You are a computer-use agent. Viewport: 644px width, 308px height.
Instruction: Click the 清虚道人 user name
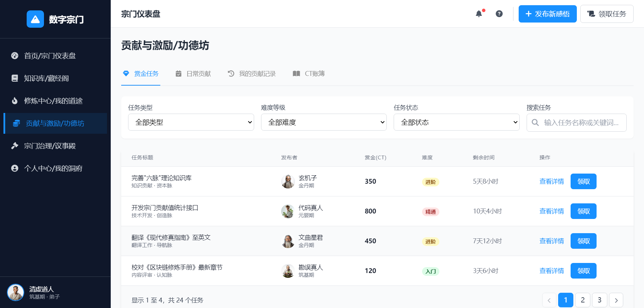pos(42,289)
